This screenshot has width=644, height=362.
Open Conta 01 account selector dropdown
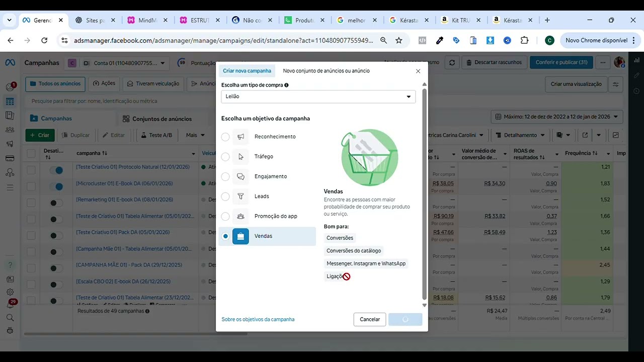[125, 63]
